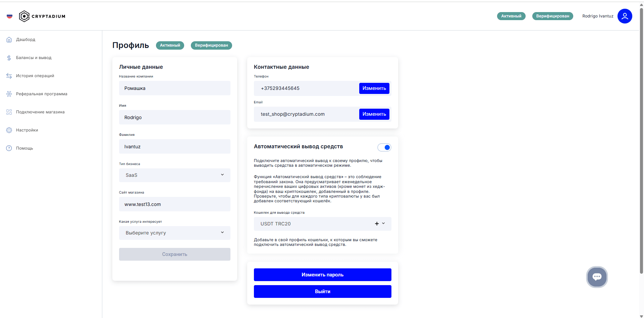Click the page vertical scrollbar
The width and height of the screenshot is (644, 318).
[x=641, y=141]
